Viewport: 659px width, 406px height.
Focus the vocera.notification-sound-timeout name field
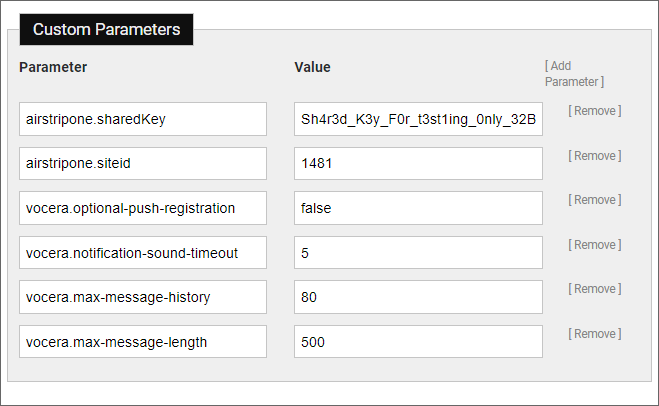click(x=143, y=253)
